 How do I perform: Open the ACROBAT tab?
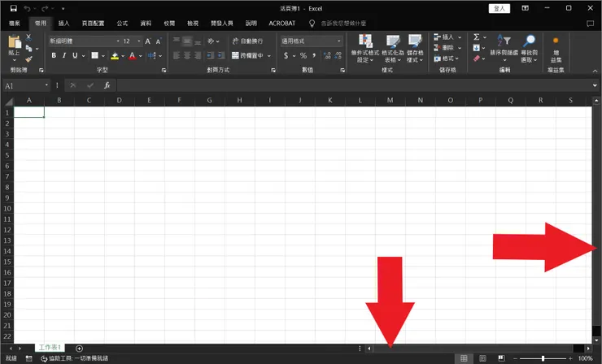pos(282,24)
